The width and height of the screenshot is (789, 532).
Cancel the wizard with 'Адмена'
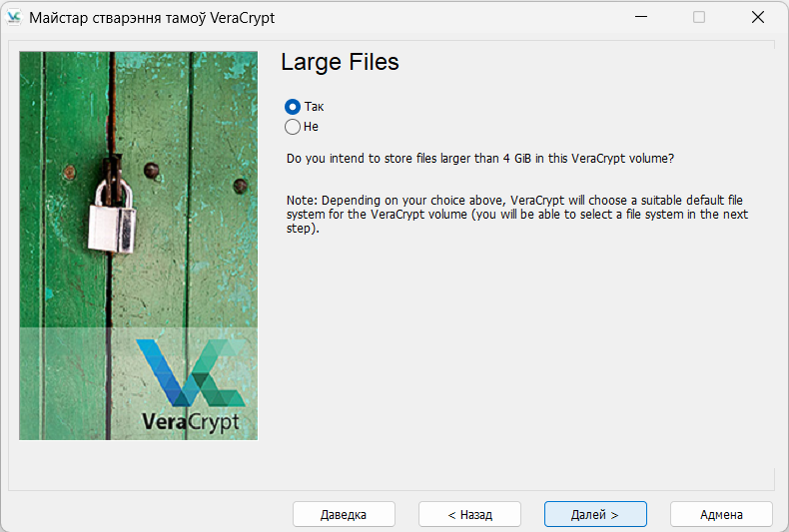[x=721, y=514]
